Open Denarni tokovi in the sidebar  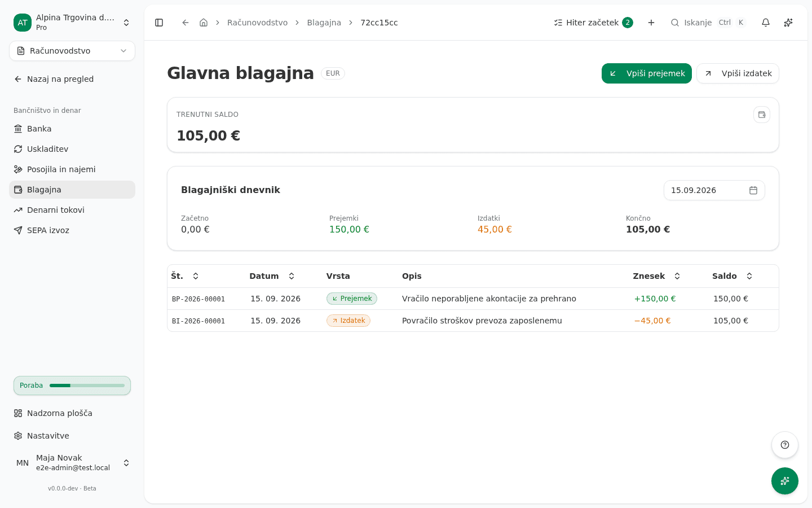click(x=72, y=210)
